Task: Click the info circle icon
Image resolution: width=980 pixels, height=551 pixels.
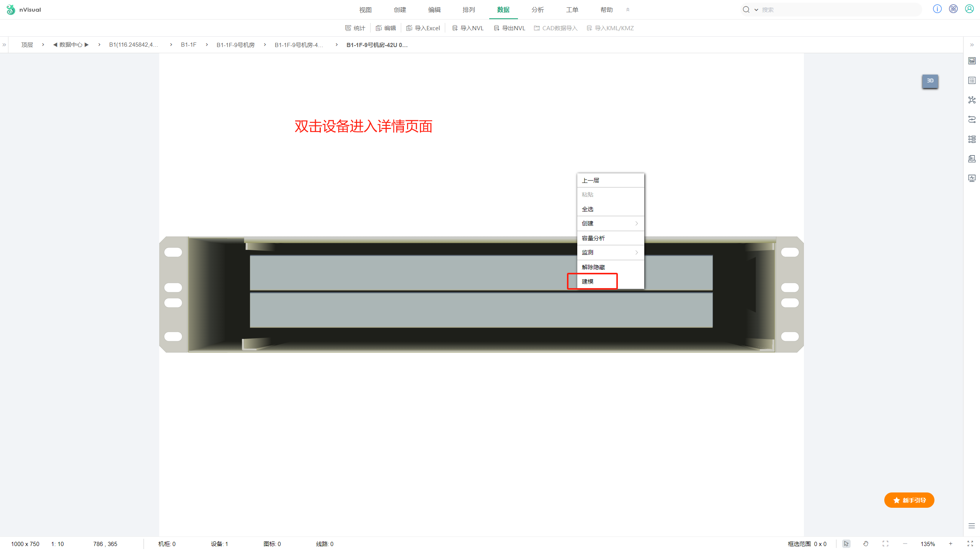Action: tap(937, 9)
